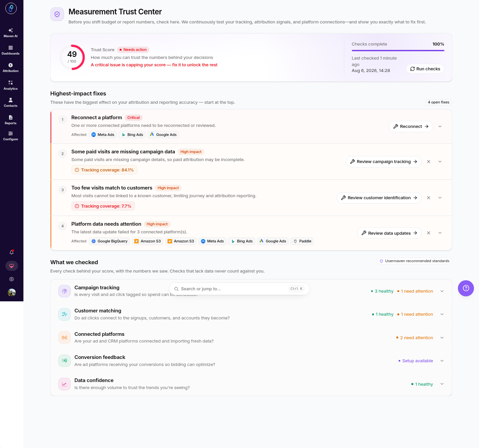This screenshot has width=479, height=448.
Task: Expand the Data confidence checks row
Action: [x=442, y=384]
